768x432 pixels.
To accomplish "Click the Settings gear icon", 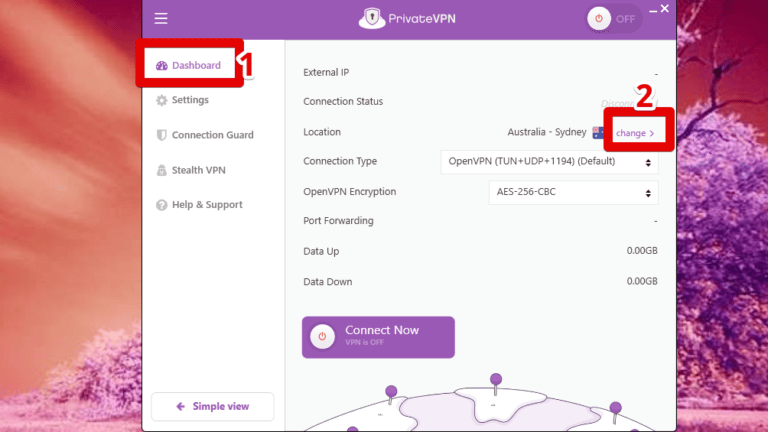I will tap(162, 100).
